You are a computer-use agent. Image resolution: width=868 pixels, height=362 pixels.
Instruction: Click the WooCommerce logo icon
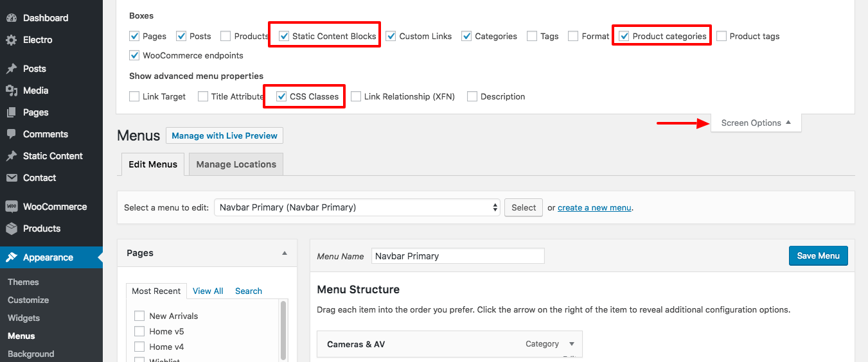(12, 207)
